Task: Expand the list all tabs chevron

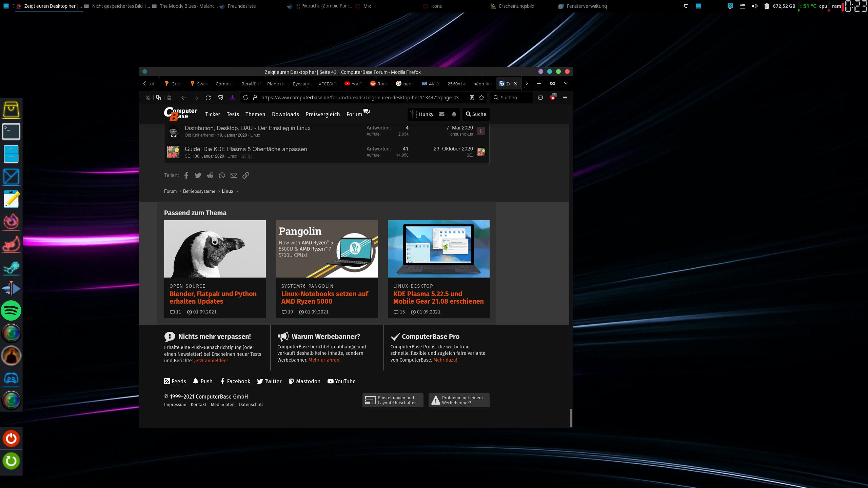Action: click(x=566, y=83)
